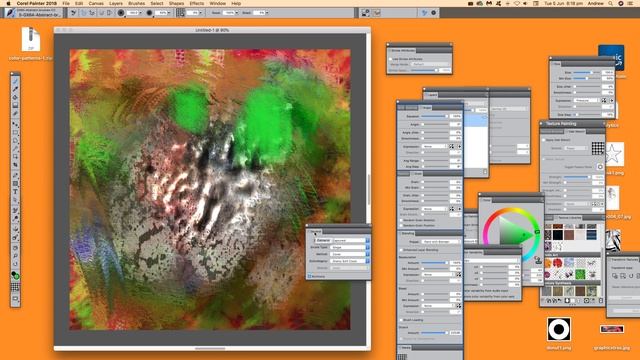The width and height of the screenshot is (640, 360).
Task: Toggle Brush Loading checkbox in Blending panel
Action: pyautogui.click(x=401, y=320)
